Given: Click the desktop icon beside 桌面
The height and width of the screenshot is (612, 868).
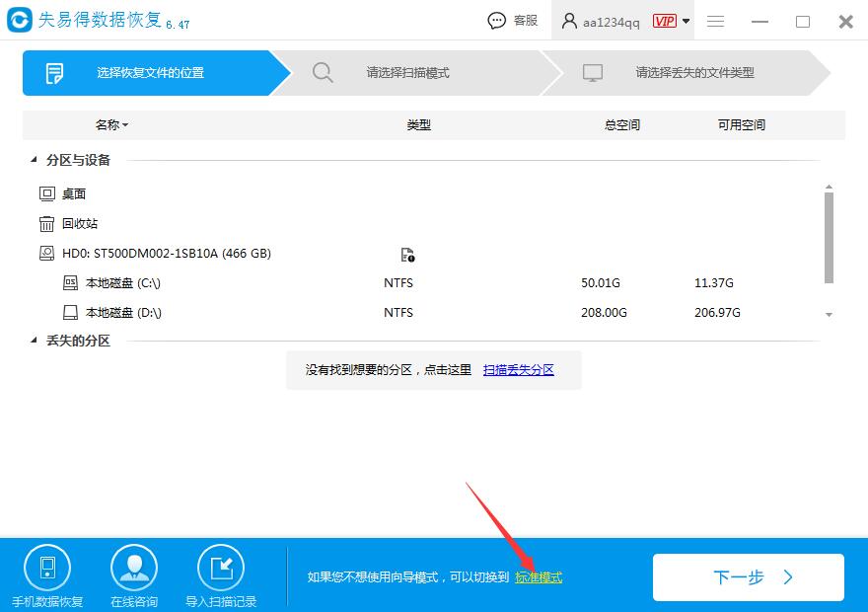Looking at the screenshot, I should point(46,193).
